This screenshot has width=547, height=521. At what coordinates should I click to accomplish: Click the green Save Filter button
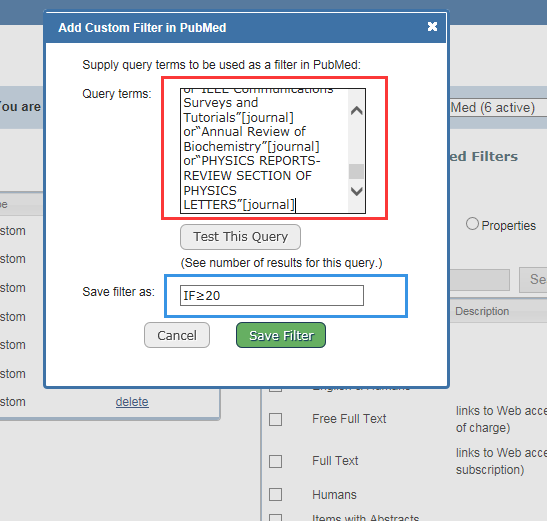pos(281,335)
